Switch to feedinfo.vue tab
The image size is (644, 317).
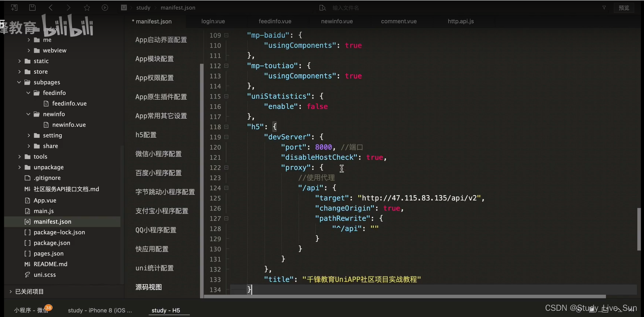point(275,21)
